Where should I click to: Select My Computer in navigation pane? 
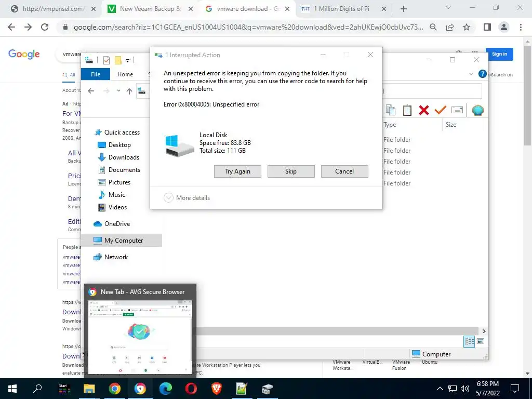[122, 241]
